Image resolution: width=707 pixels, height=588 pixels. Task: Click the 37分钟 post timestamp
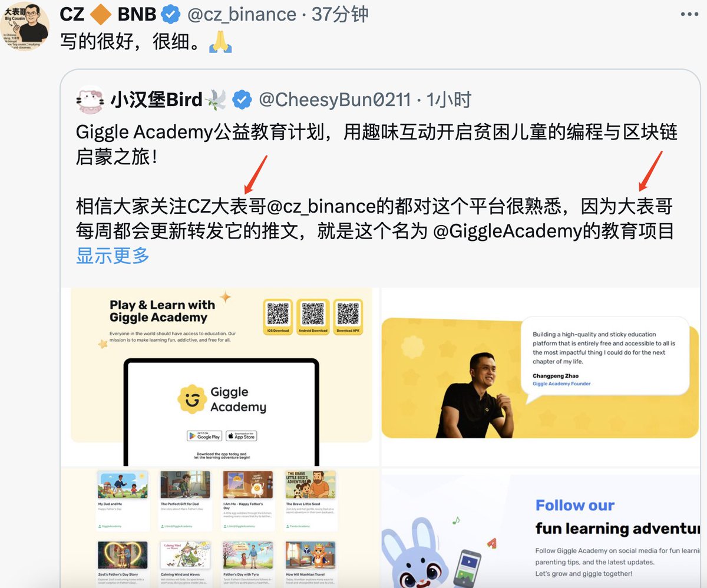pyautogui.click(x=340, y=14)
